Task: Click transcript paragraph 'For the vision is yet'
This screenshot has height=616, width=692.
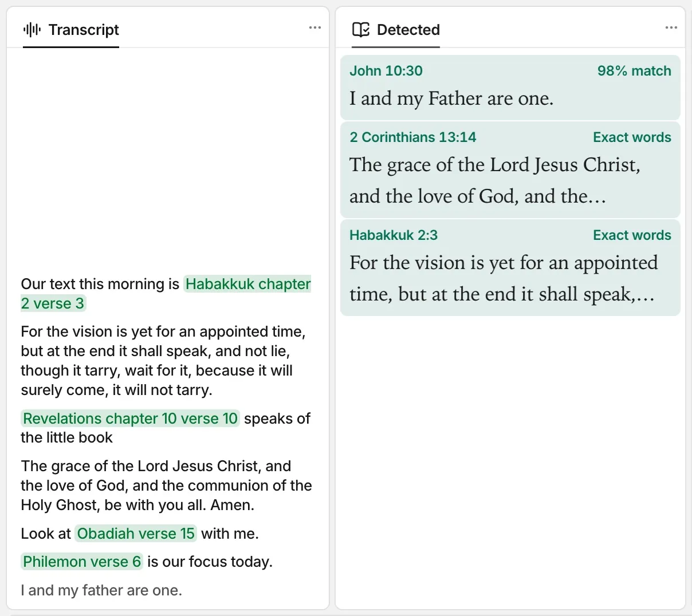Action: (x=163, y=361)
